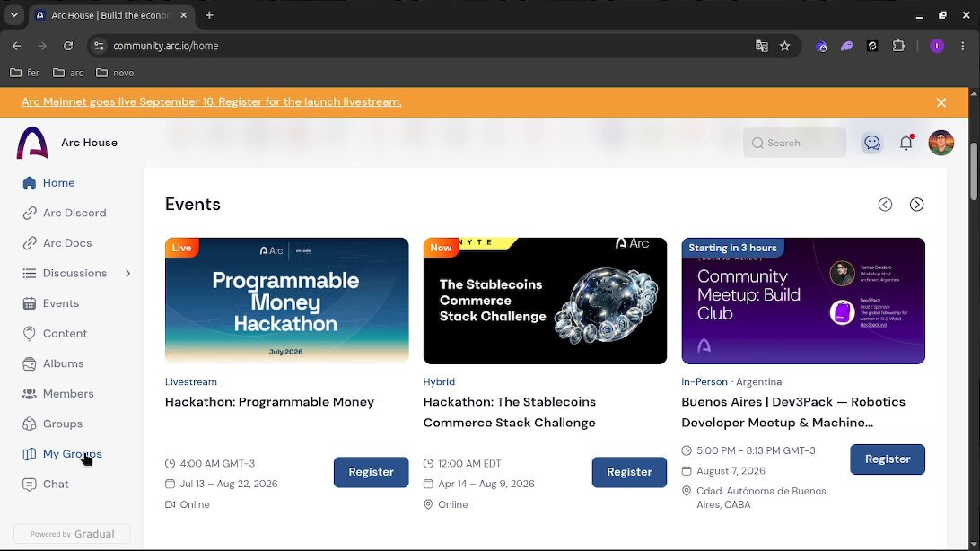Click the Arc House logo
Image resolution: width=980 pixels, height=551 pixels.
tap(32, 143)
